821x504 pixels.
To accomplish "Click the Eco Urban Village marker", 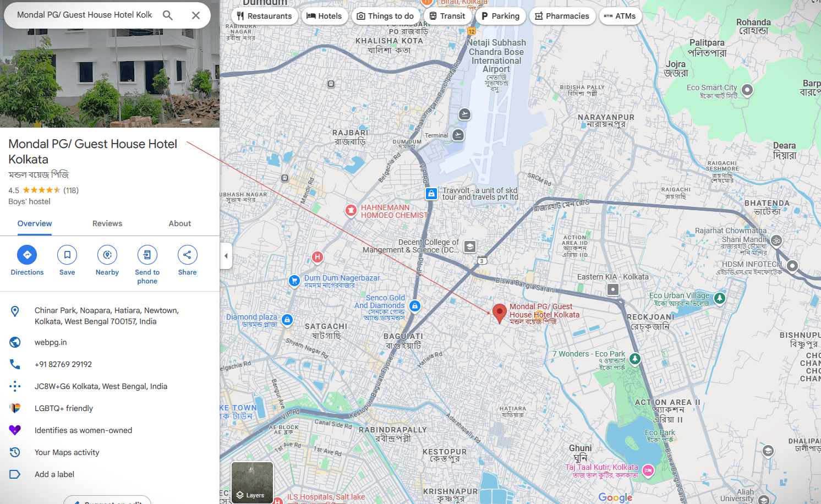I will (719, 298).
